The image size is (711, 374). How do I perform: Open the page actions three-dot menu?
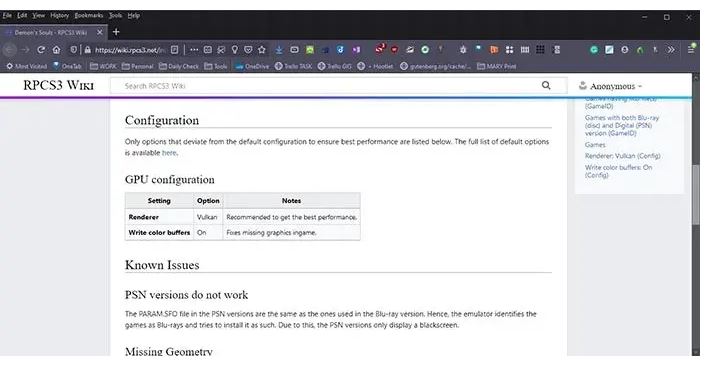[194, 50]
